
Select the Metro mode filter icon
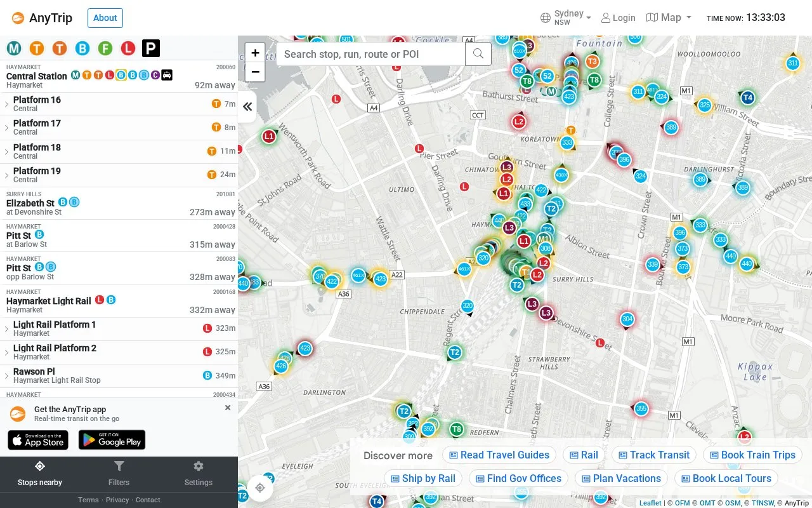click(x=15, y=48)
